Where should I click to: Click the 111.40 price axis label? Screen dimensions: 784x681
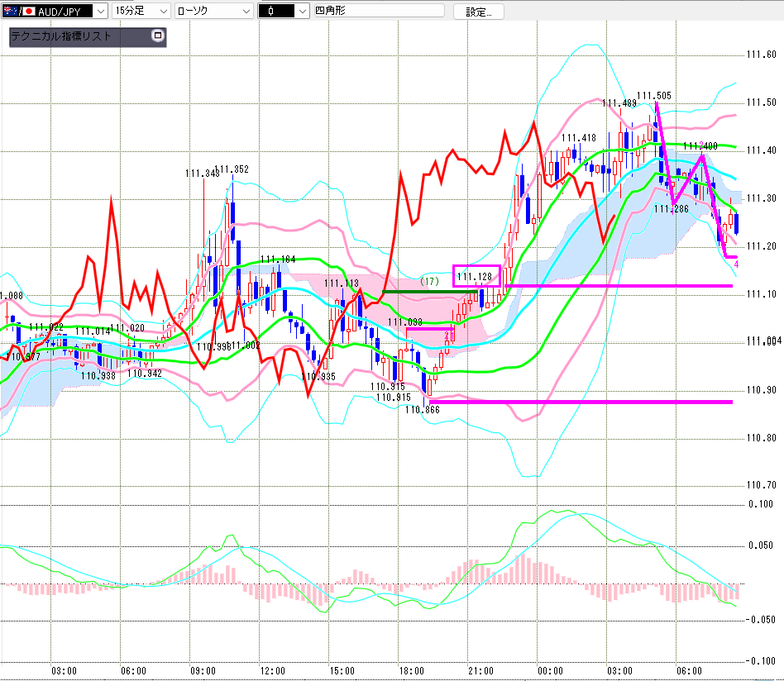[x=762, y=150]
